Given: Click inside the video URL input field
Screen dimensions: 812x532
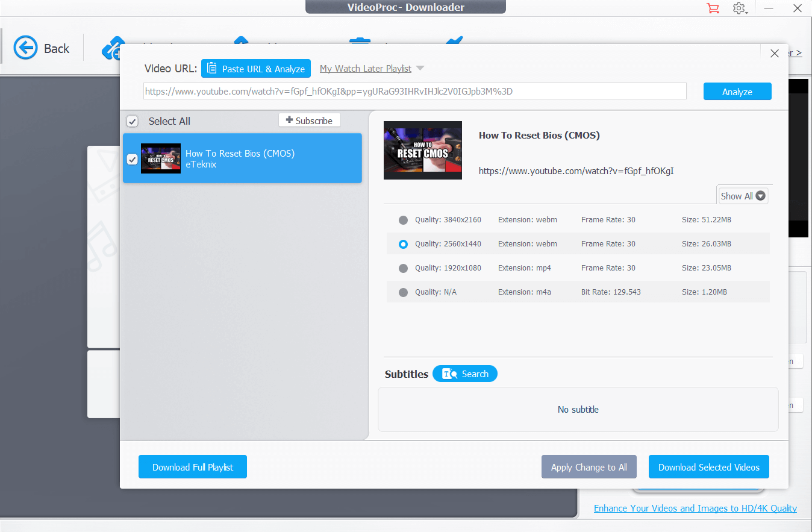Looking at the screenshot, I should 414,91.
